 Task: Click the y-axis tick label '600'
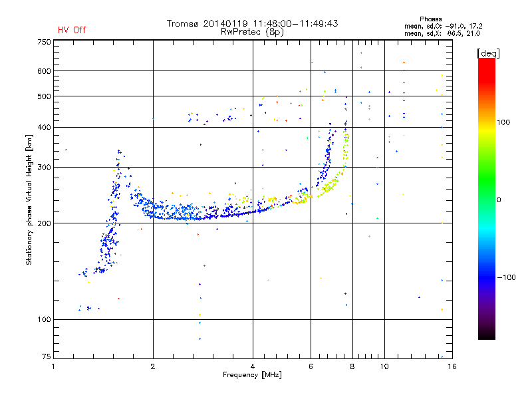45,71
